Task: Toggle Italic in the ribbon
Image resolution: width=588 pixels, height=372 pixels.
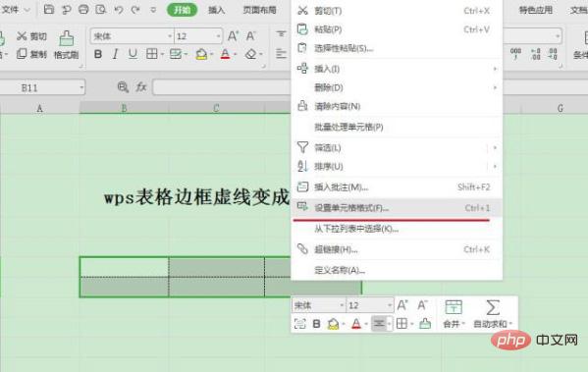Action: click(x=115, y=54)
